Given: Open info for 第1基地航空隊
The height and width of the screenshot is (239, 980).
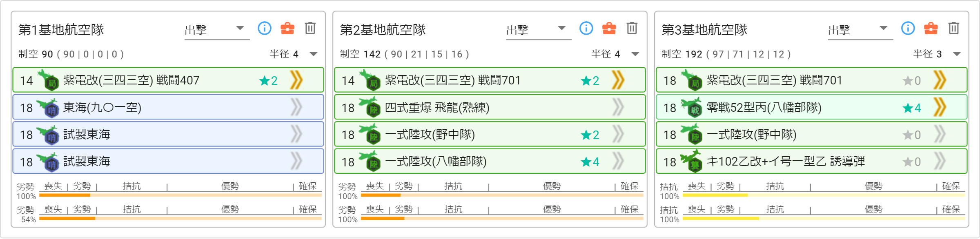Looking at the screenshot, I should (265, 28).
